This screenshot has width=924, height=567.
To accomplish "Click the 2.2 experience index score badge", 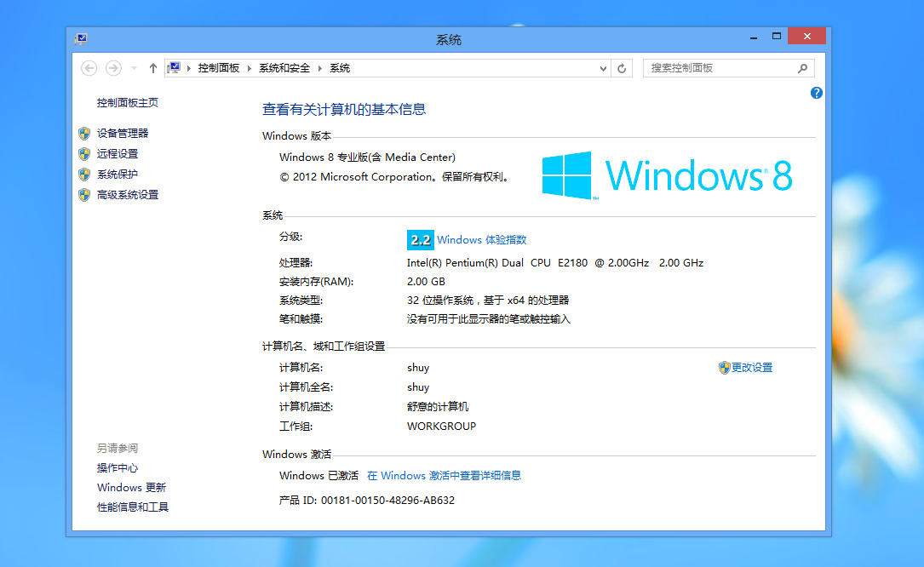I will point(420,240).
